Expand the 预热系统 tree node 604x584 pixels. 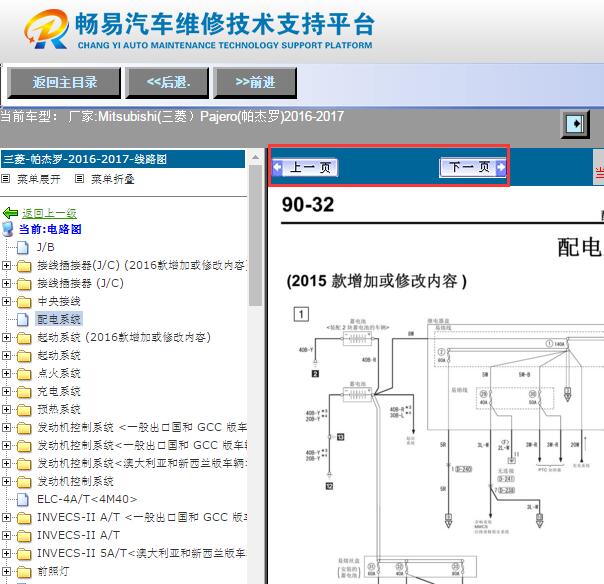coord(6,409)
